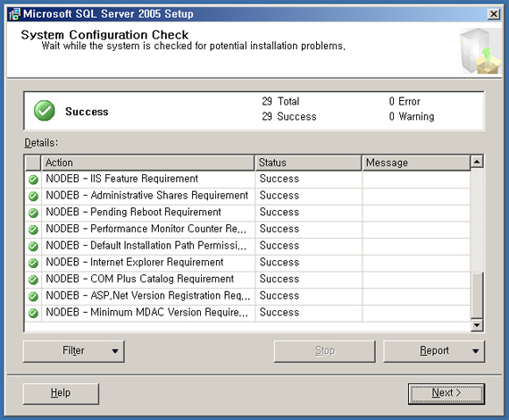
Task: Click the status icon for ASP.Net Version Registration
Action: point(33,297)
